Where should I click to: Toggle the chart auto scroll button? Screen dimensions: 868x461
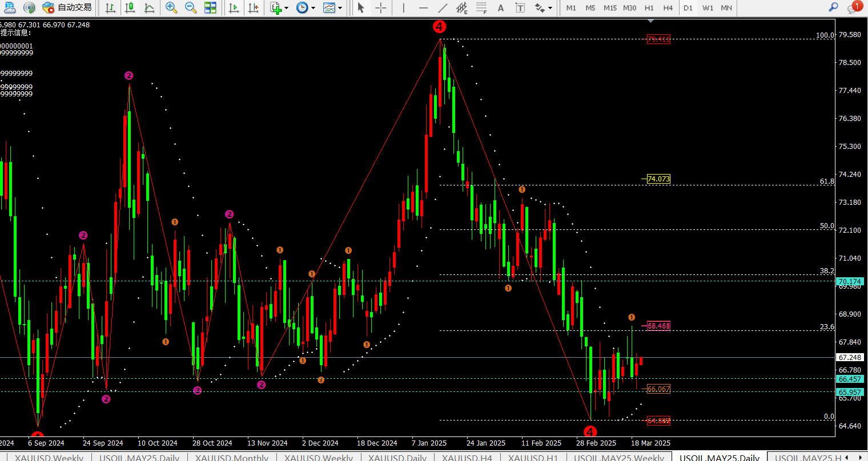point(234,8)
